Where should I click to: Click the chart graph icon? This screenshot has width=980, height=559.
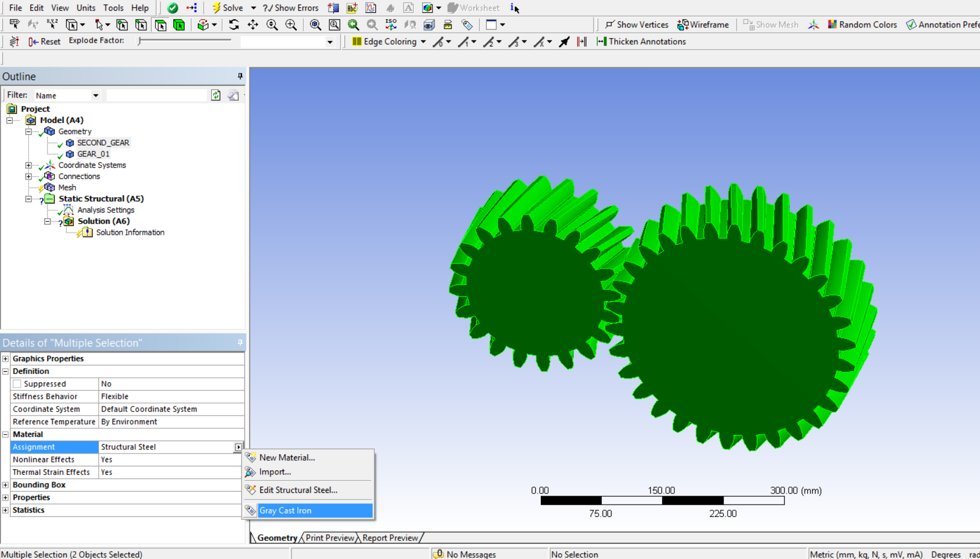click(371, 8)
